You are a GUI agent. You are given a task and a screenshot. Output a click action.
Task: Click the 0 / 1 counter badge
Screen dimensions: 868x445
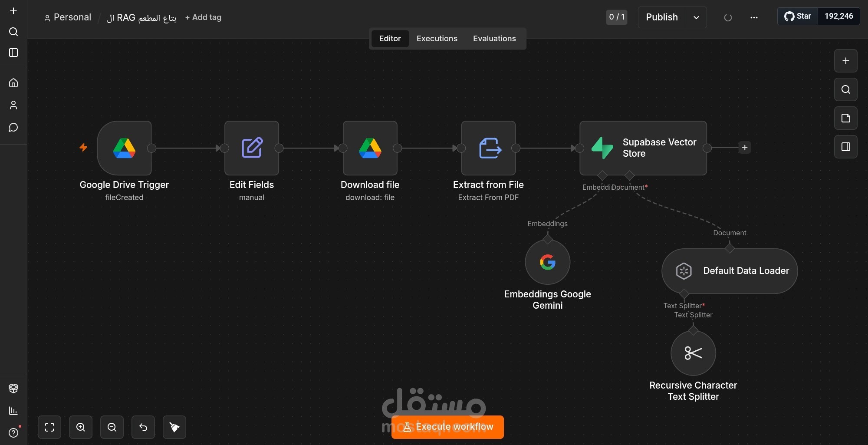tap(617, 17)
